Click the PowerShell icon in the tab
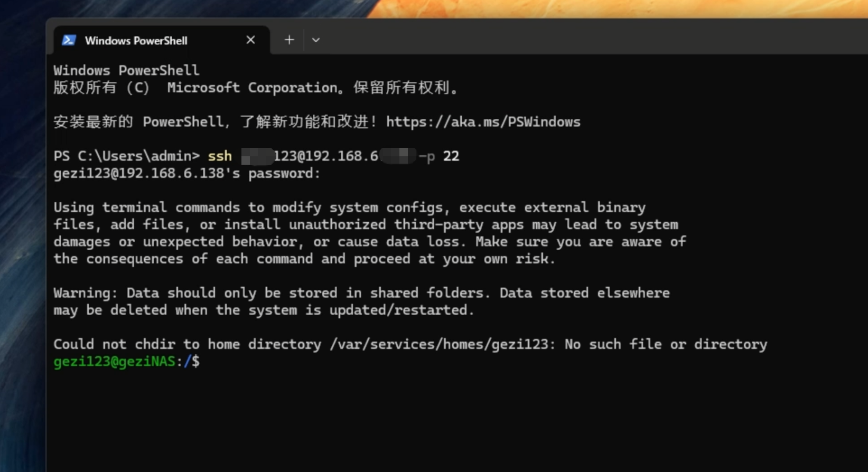The width and height of the screenshot is (868, 472). coord(69,40)
